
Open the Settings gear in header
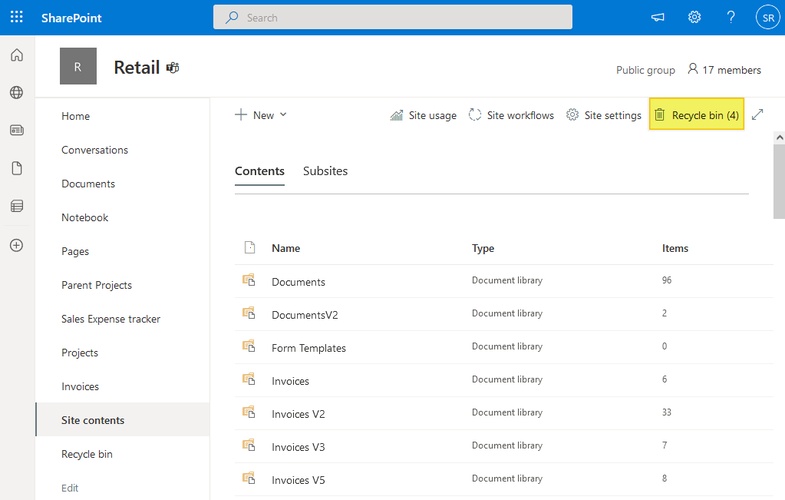pyautogui.click(x=694, y=18)
